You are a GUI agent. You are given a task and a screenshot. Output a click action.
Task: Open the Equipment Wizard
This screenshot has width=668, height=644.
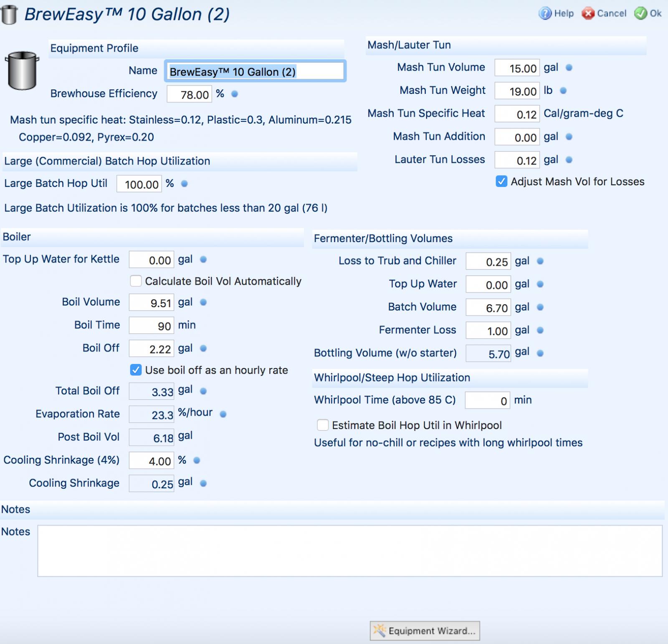pyautogui.click(x=425, y=631)
